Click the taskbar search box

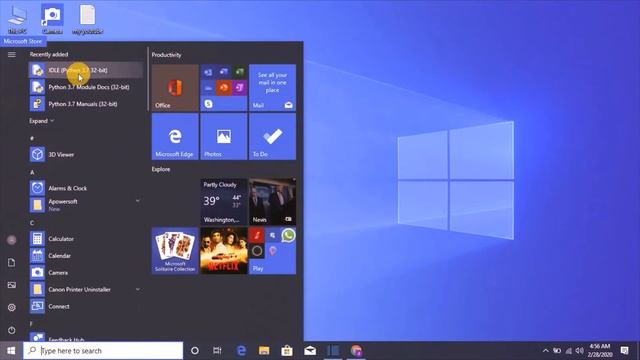(103, 351)
